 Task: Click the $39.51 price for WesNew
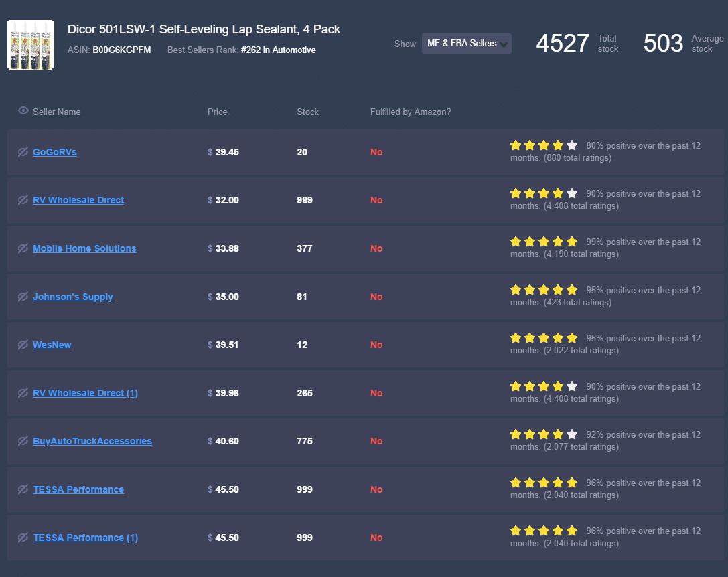pyautogui.click(x=223, y=345)
